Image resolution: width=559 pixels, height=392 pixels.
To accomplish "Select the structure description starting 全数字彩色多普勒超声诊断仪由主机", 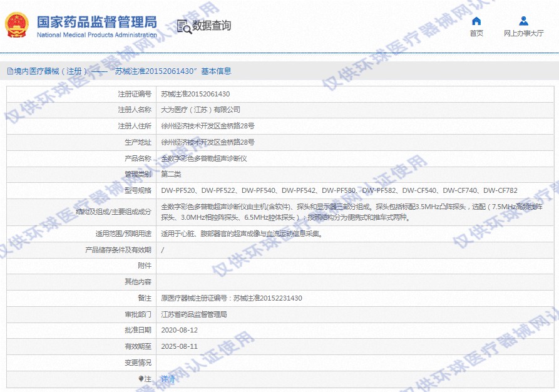I will pyautogui.click(x=352, y=212).
